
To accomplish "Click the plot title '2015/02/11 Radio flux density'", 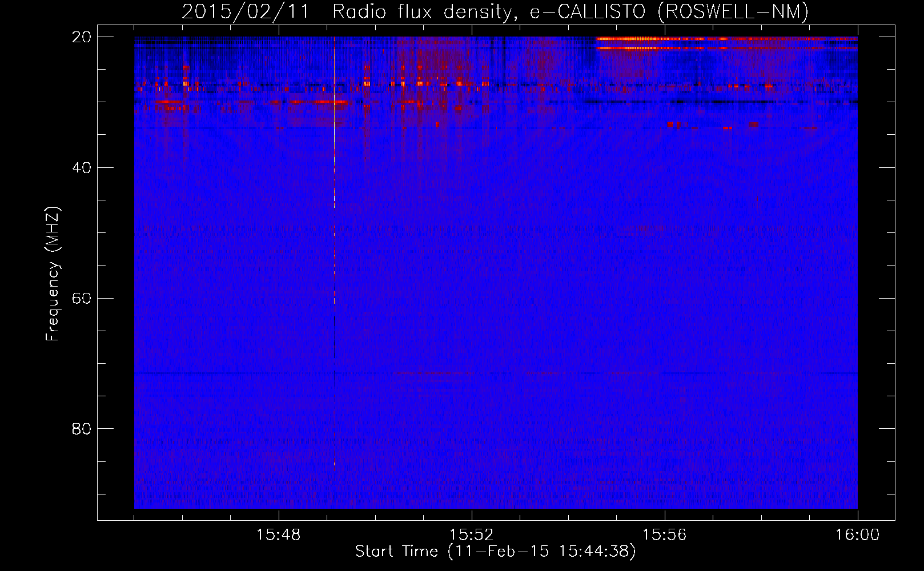I will tap(495, 11).
